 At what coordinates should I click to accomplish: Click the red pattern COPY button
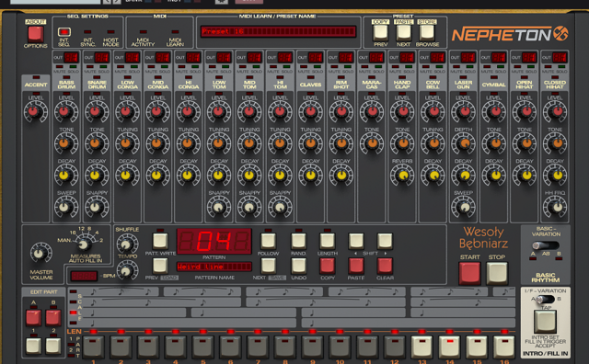(328, 266)
